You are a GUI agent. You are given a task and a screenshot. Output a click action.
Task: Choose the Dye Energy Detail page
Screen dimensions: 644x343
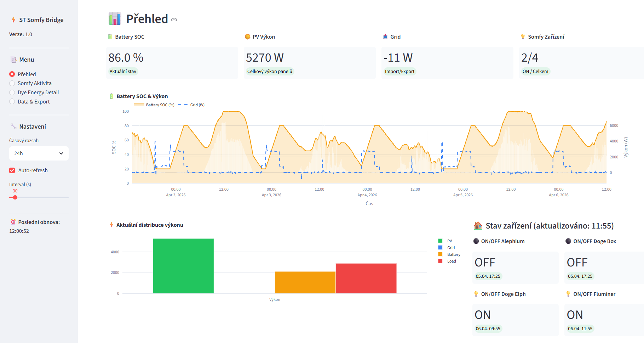point(12,92)
